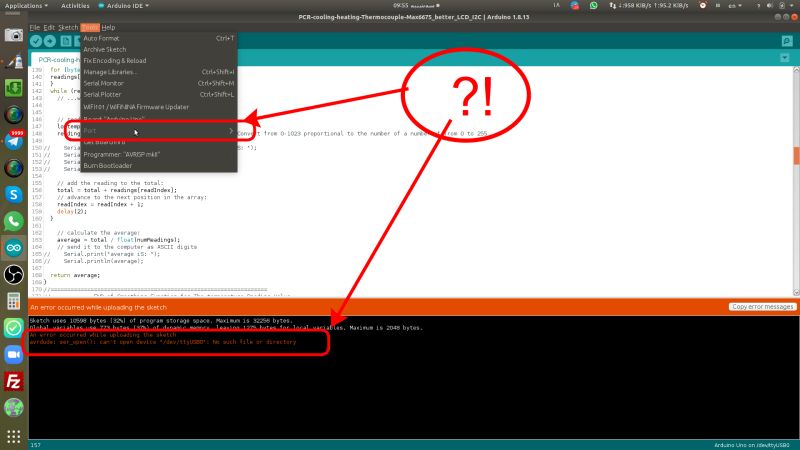Open Telegram with 9999 badge
800x450 pixels.
14,141
